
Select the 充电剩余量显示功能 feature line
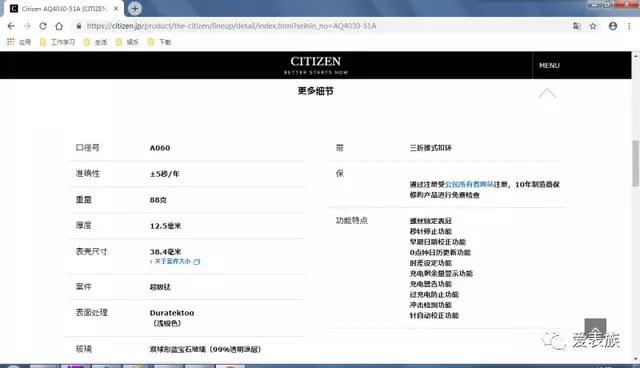(441, 273)
